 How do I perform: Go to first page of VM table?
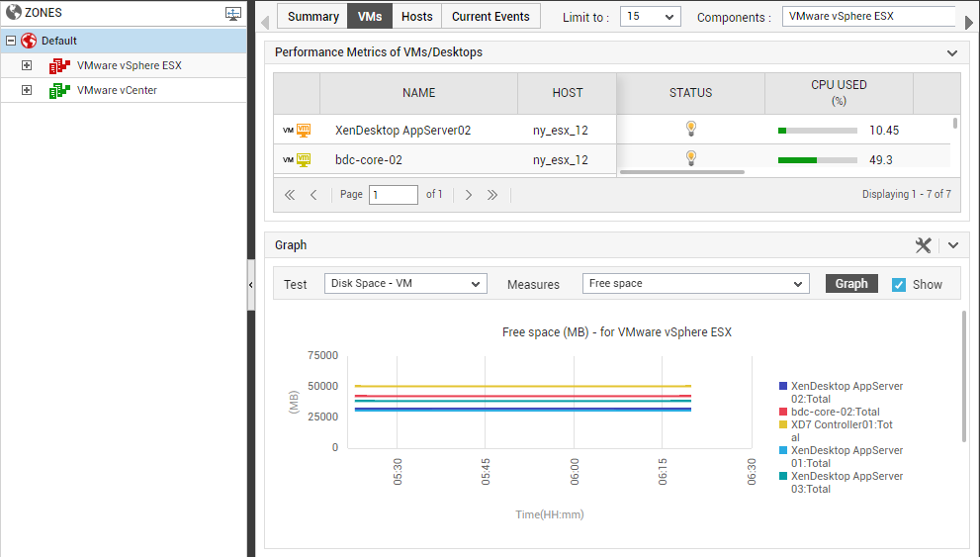point(290,195)
